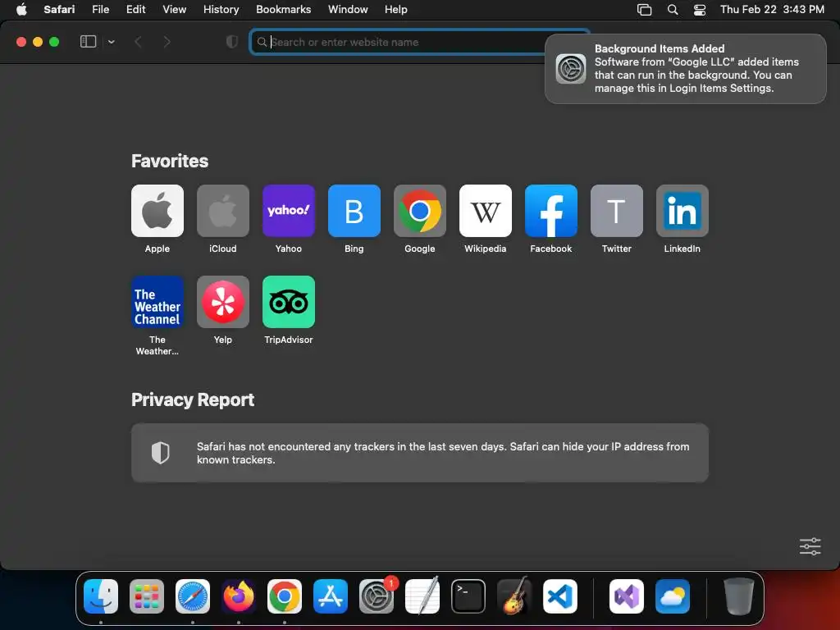Open the LinkedIn favorite tile

682,211
